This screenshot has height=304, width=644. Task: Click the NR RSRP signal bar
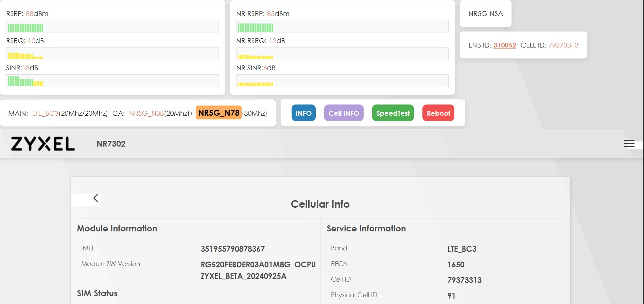[x=342, y=27]
